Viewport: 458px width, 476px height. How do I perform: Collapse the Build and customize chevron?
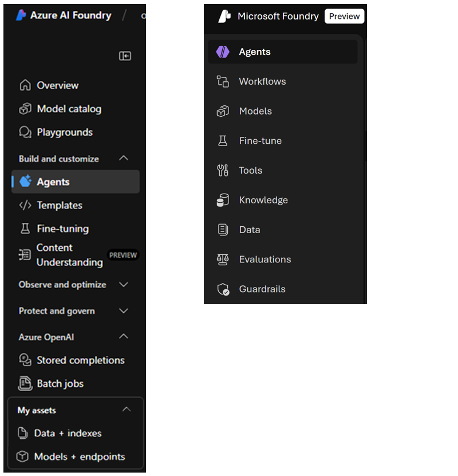point(124,158)
